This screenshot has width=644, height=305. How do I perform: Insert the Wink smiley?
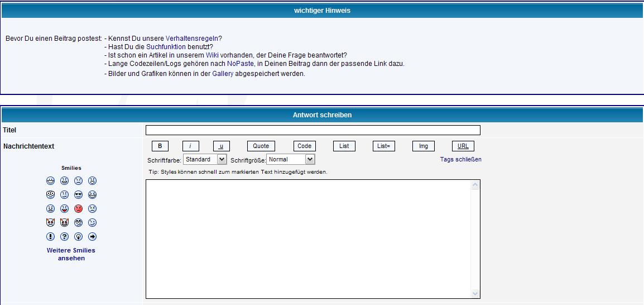click(93, 222)
